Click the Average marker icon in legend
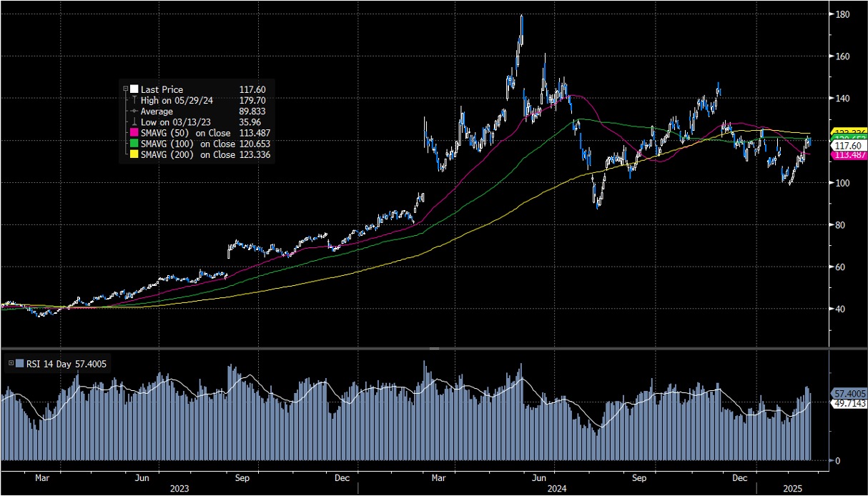 134,111
